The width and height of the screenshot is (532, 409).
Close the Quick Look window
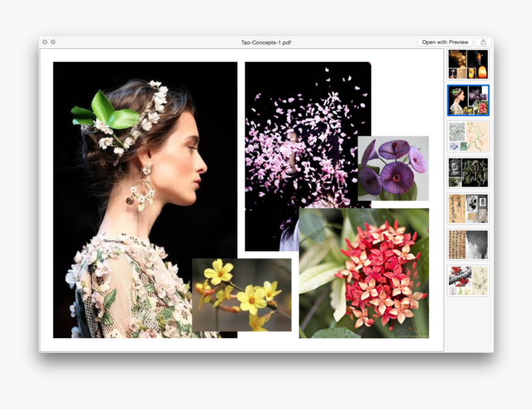pos(45,42)
